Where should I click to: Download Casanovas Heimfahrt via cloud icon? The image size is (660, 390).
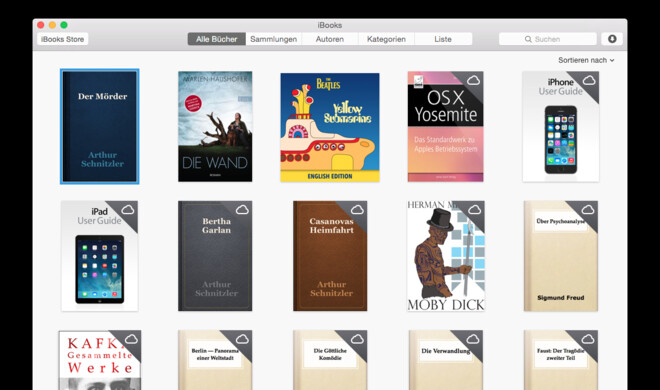coord(357,210)
